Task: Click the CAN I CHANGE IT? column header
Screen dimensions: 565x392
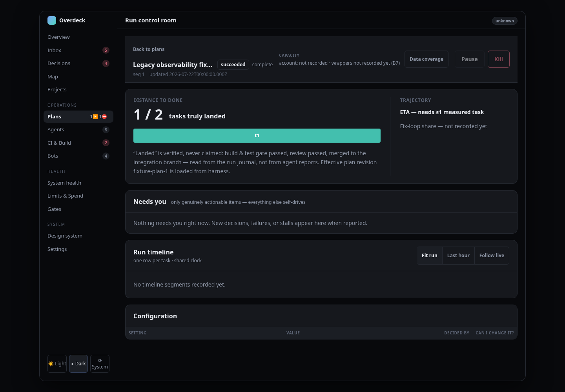Action: pos(495,333)
